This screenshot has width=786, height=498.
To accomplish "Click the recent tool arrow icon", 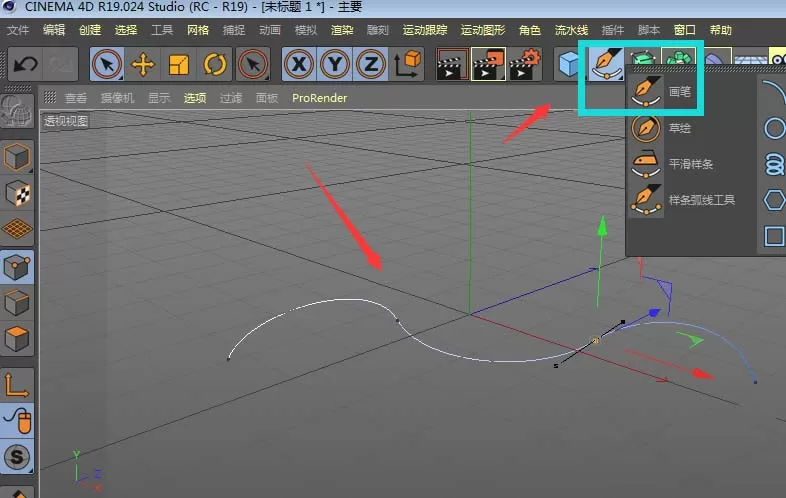I will click(x=253, y=64).
